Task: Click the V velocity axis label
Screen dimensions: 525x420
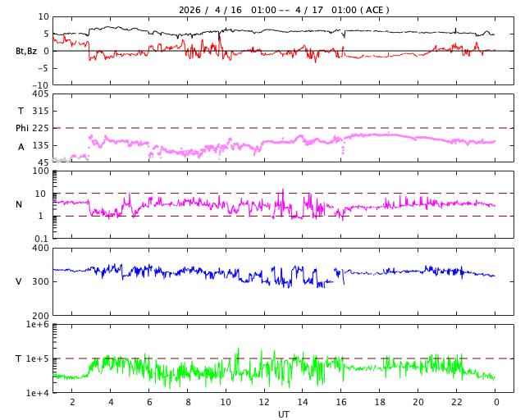Action: tap(19, 281)
